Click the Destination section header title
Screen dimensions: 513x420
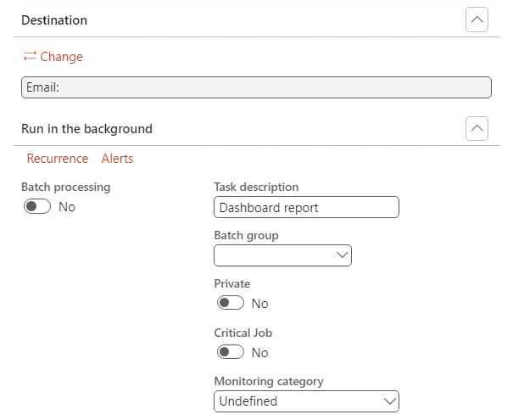point(54,20)
